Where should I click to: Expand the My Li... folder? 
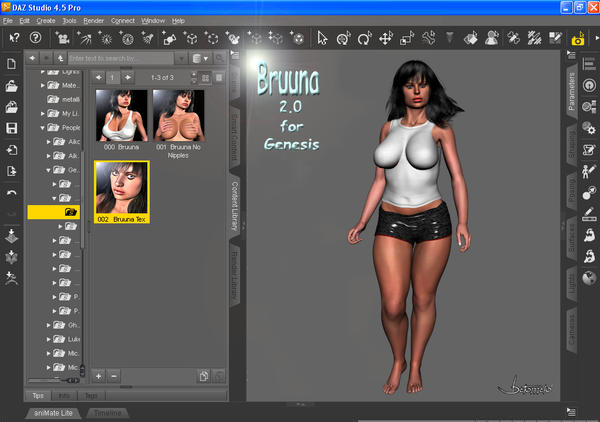click(42, 114)
